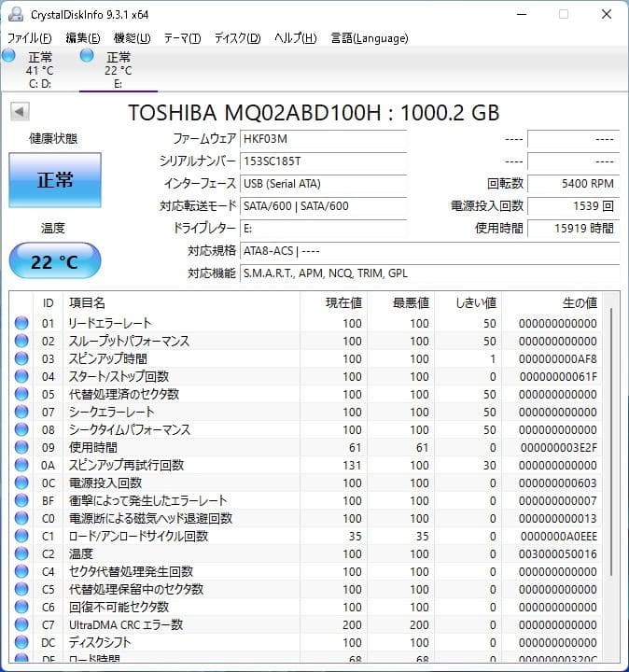
Task: Select the E: disk status orb
Action: 87,55
